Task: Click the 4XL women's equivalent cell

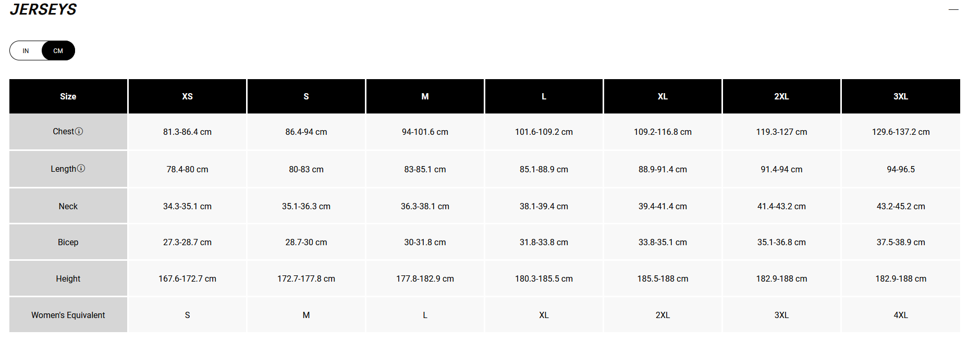Action: click(901, 315)
